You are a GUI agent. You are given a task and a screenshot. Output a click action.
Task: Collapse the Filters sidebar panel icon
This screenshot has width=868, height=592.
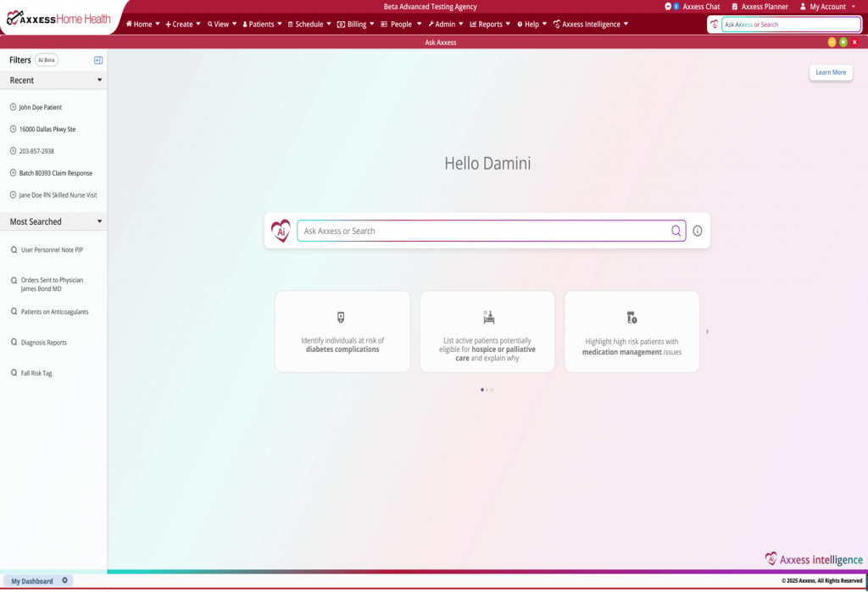click(98, 60)
